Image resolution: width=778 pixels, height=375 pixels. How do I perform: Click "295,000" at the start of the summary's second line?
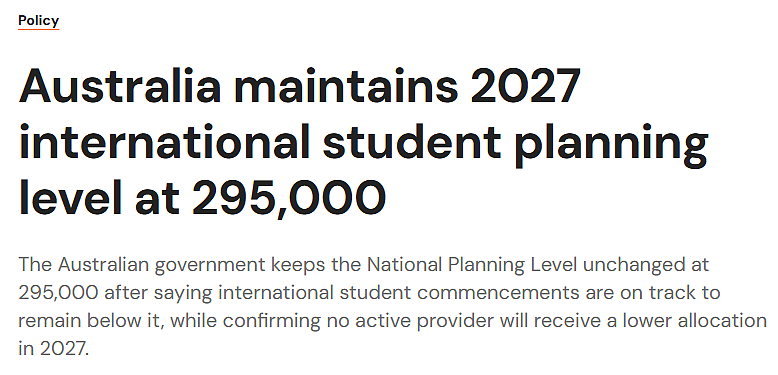pos(58,293)
